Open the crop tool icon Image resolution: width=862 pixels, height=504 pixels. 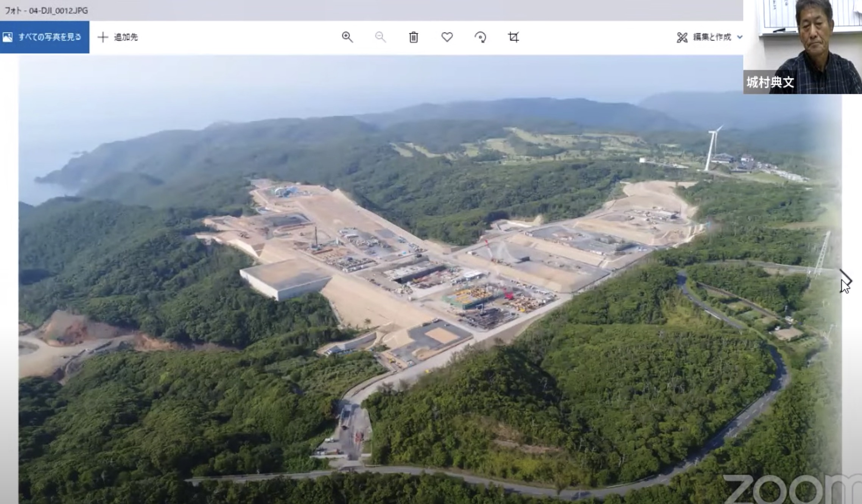point(513,37)
